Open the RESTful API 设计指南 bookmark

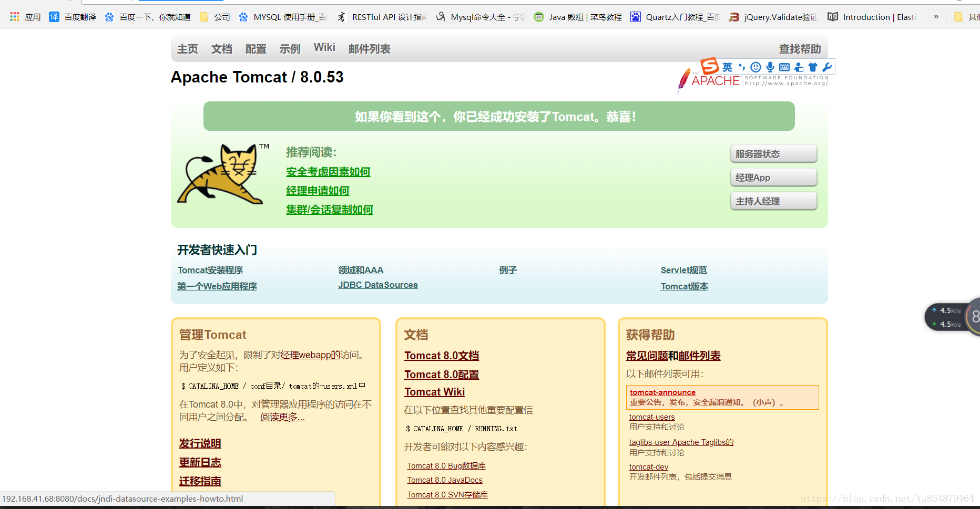pos(382,17)
